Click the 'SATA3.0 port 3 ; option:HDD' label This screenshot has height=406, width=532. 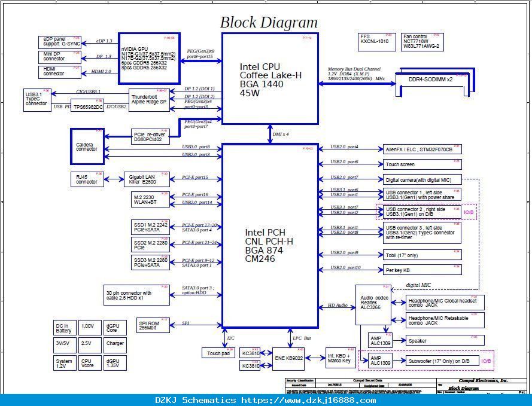(x=198, y=290)
